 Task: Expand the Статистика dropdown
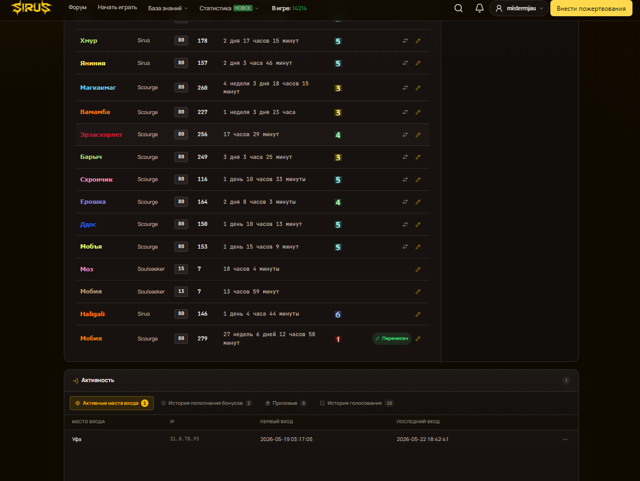pyautogui.click(x=229, y=8)
